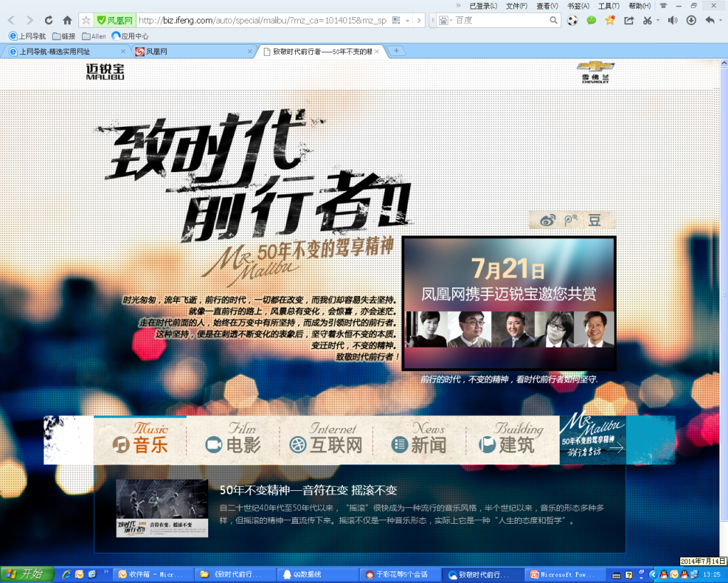Open the rock band article thumbnail
Screen dimensions: 728x583
(x=162, y=508)
